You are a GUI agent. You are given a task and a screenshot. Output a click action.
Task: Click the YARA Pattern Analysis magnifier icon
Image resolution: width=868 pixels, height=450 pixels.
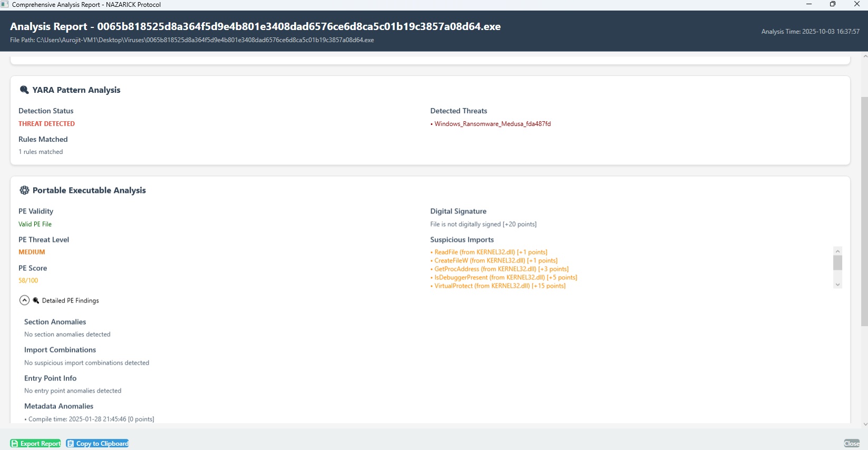click(x=24, y=90)
